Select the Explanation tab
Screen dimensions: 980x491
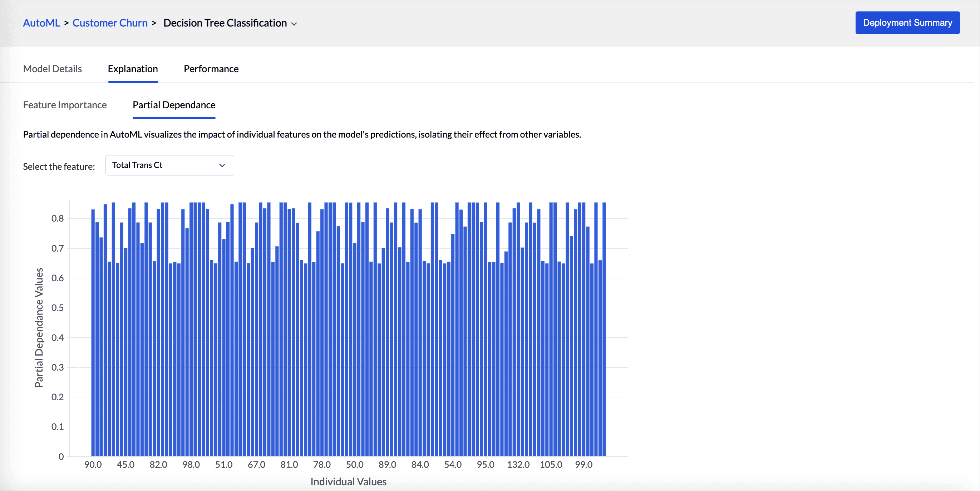click(x=133, y=69)
